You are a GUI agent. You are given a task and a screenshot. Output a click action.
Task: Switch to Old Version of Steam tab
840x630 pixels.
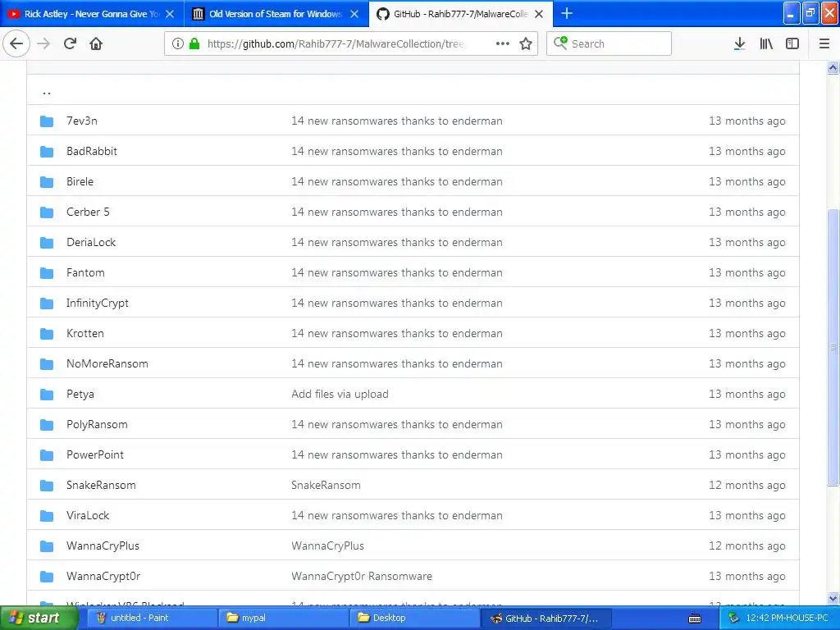pos(276,13)
